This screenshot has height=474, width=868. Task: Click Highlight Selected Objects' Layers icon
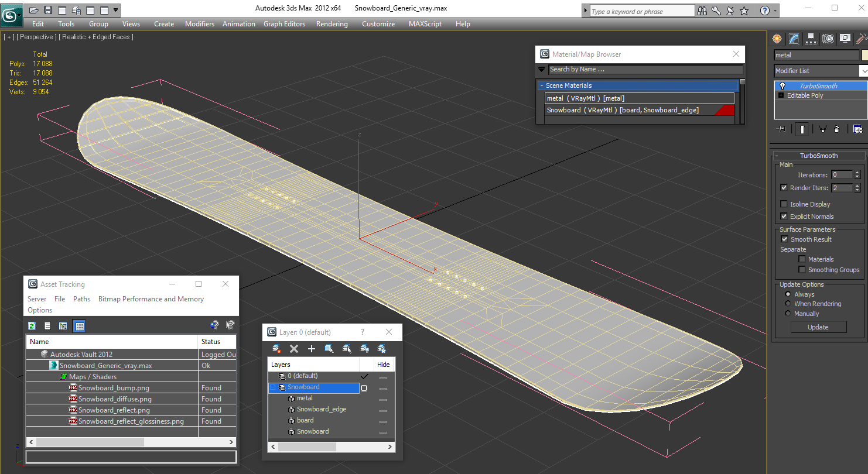(x=347, y=349)
